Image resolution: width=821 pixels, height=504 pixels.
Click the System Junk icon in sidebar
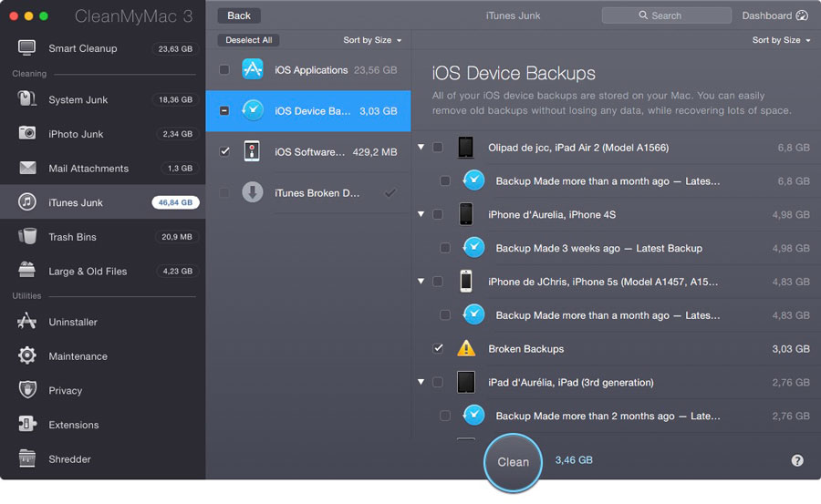(26, 99)
